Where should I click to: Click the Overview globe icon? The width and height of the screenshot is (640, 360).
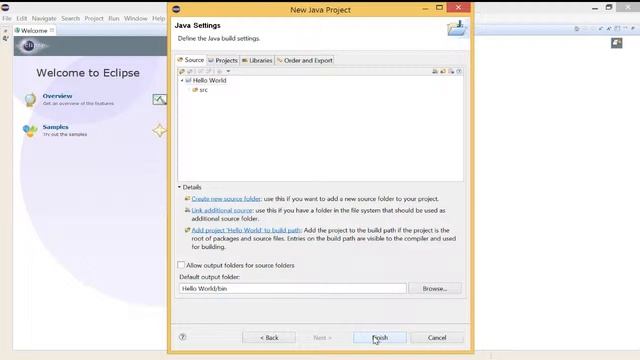click(30, 99)
